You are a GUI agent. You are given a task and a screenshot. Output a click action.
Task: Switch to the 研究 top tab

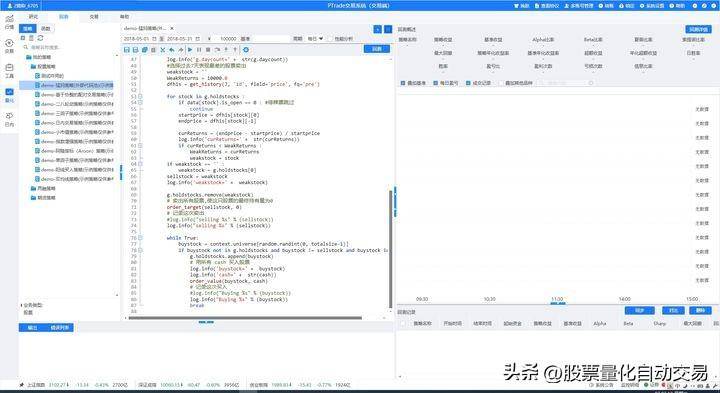[34, 17]
